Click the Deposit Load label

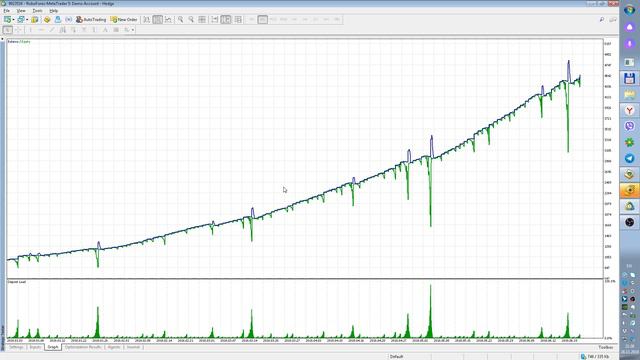17,282
